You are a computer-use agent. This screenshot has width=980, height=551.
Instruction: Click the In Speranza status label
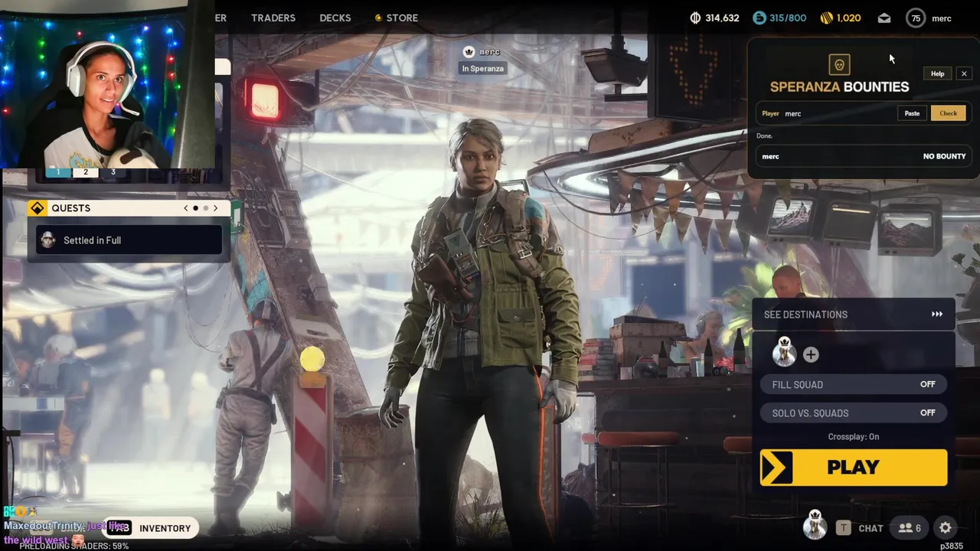click(482, 69)
